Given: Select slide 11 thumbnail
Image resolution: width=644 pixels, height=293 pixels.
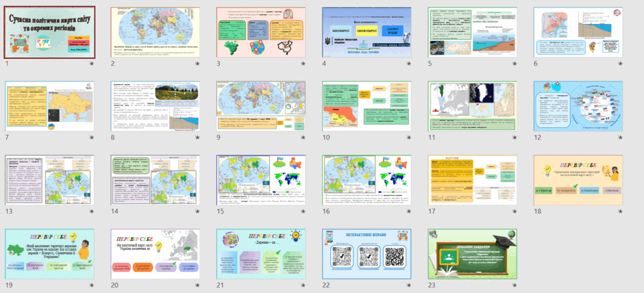Looking at the screenshot, I should pyautogui.click(x=472, y=106).
